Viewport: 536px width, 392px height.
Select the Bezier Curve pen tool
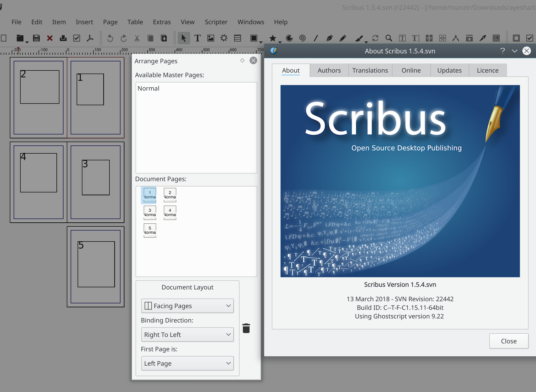coord(329,38)
